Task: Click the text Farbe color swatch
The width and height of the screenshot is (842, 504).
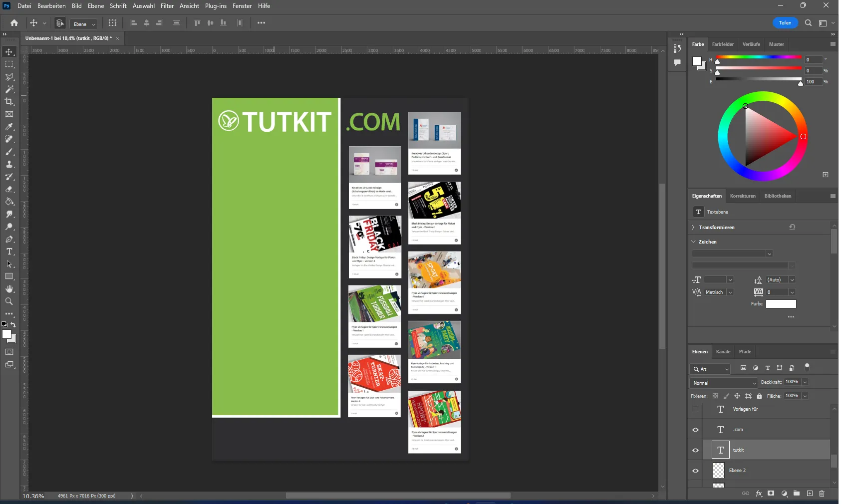Action: click(x=781, y=304)
